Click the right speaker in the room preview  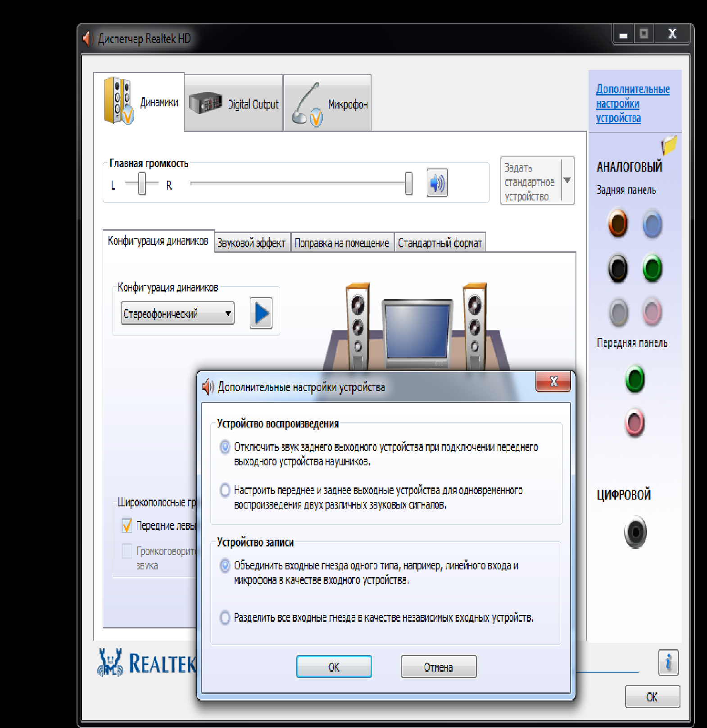pos(475,327)
